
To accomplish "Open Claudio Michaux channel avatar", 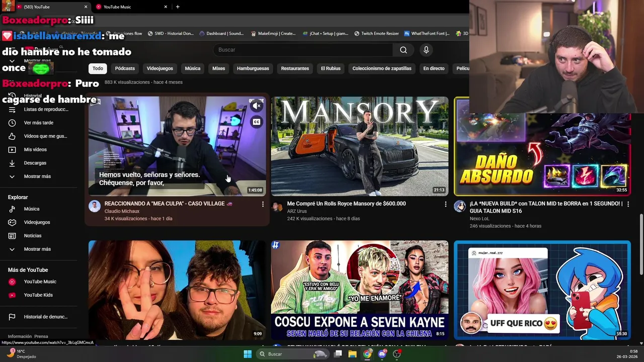I will tap(95, 206).
